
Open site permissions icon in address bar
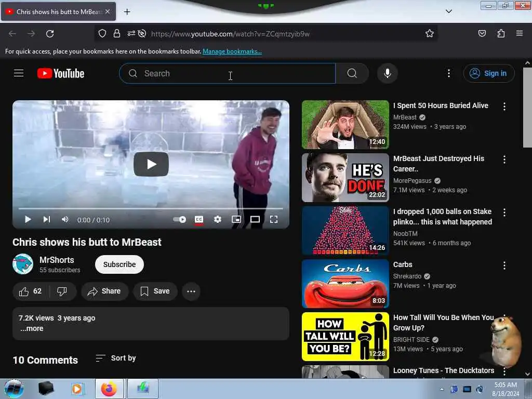pyautogui.click(x=131, y=34)
